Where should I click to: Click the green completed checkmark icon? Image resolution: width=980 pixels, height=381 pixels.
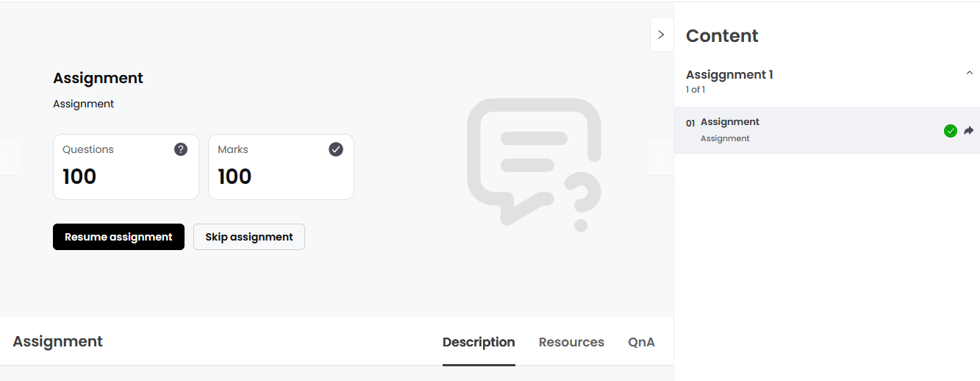[950, 131]
